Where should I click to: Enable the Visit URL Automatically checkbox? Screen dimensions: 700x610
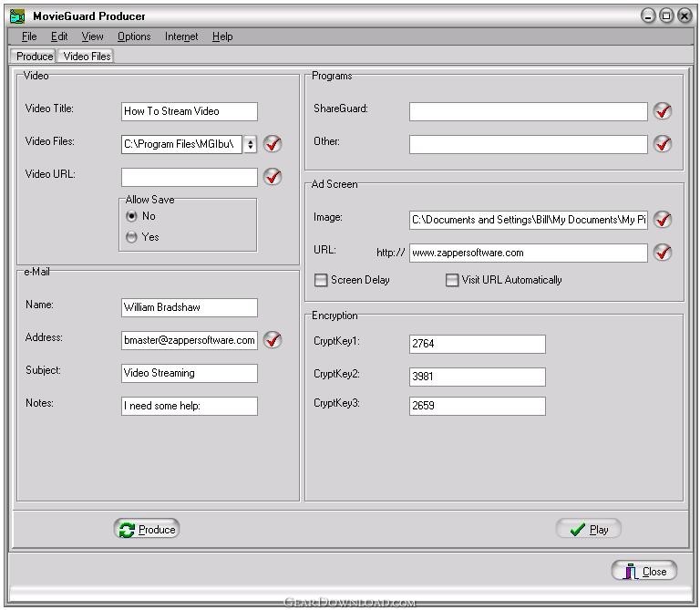[x=452, y=280]
